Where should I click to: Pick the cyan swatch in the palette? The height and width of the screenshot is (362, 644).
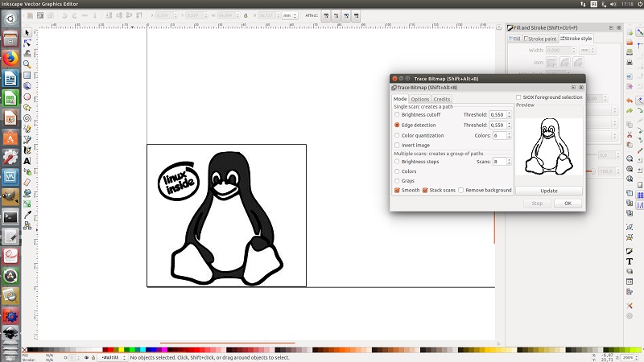[x=142, y=350]
